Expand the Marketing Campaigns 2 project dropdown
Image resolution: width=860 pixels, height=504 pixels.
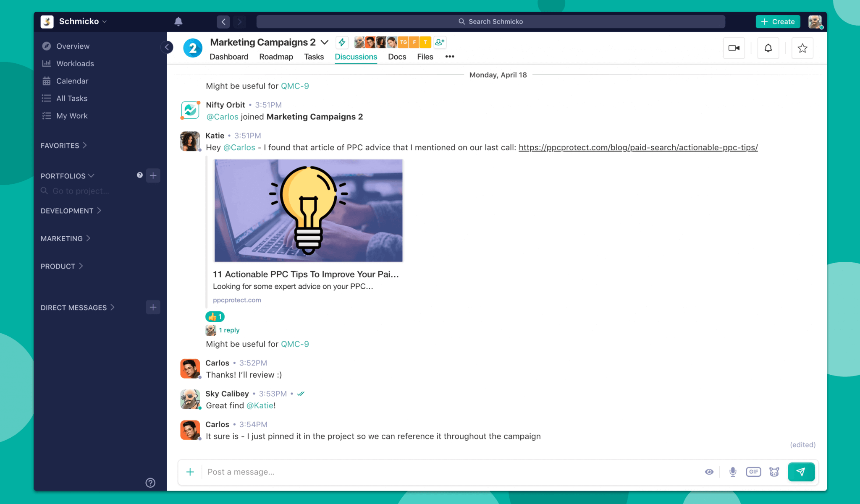click(x=324, y=42)
